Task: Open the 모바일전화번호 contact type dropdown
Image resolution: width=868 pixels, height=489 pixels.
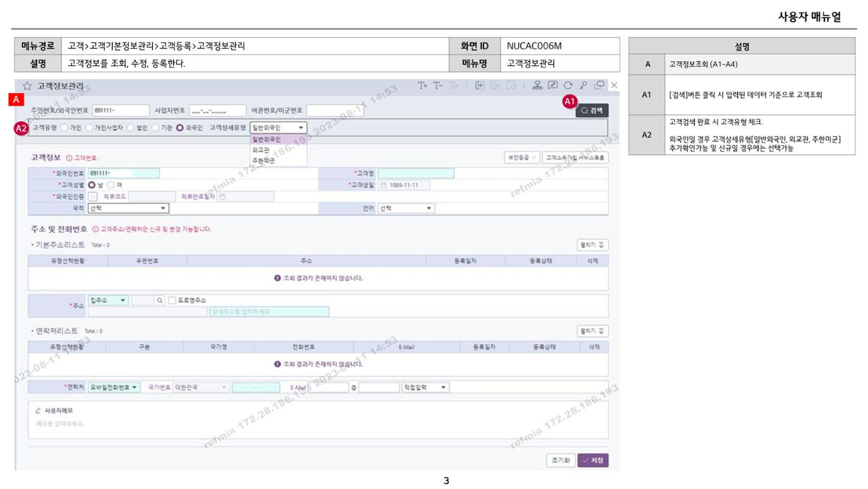Action: pos(114,387)
